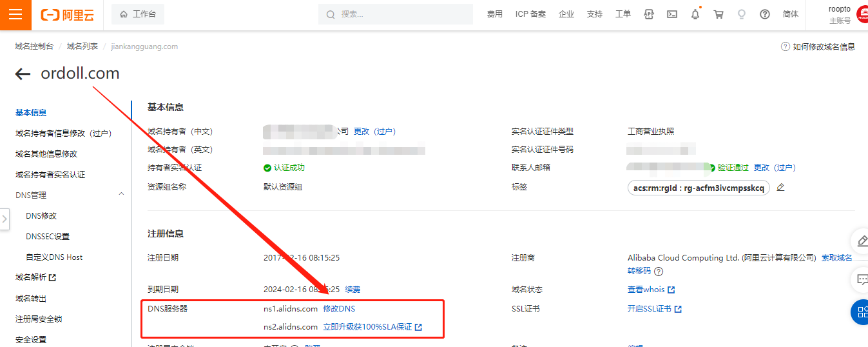The width and height of the screenshot is (868, 347).
Task: Click 更改（过户）next to Chinese holder
Action: [x=374, y=131]
